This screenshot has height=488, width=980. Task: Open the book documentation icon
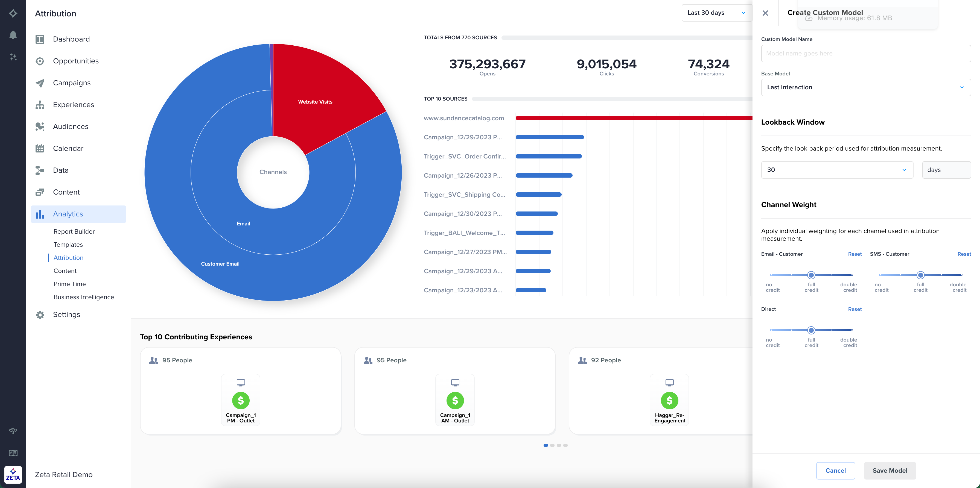tap(13, 453)
